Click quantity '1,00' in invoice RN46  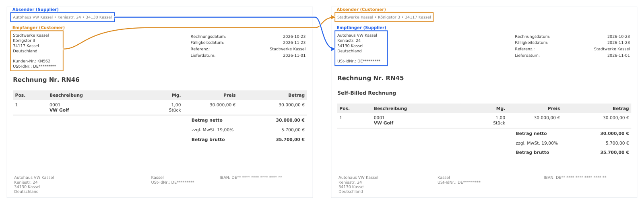[x=176, y=105]
